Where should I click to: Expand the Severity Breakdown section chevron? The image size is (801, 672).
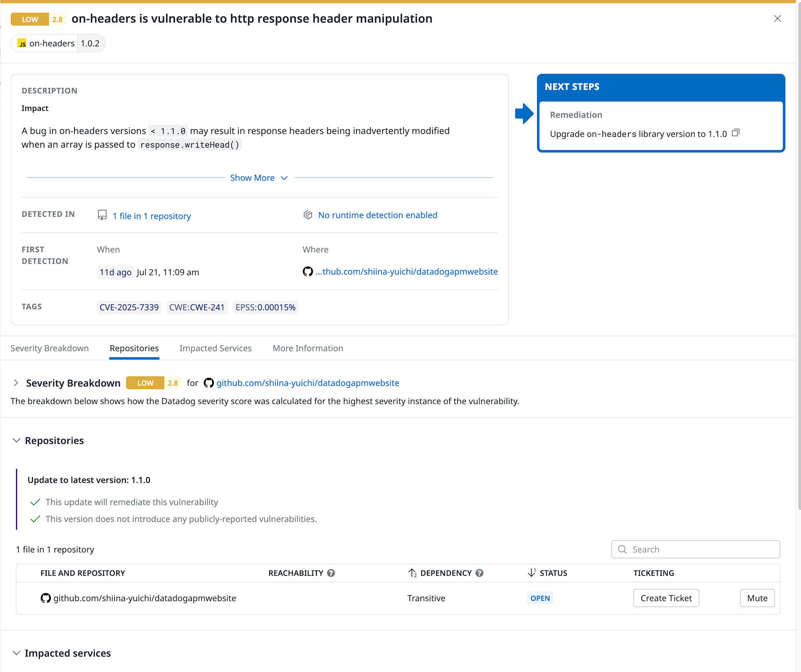pos(16,383)
